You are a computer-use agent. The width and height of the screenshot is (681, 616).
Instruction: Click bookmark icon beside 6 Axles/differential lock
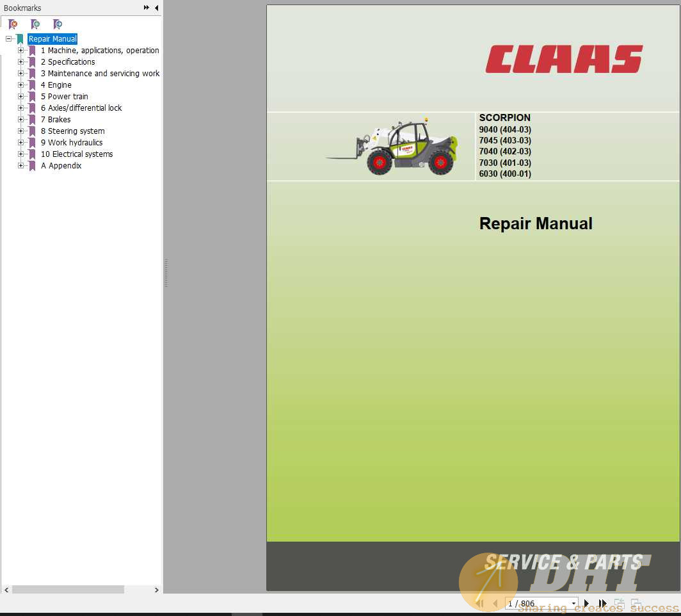(x=32, y=108)
